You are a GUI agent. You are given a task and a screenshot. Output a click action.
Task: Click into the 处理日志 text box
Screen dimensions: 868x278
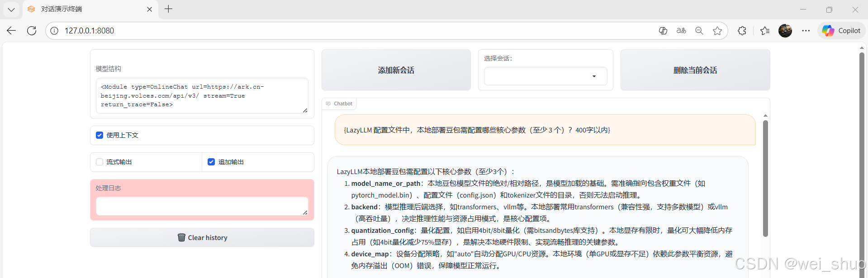(202, 206)
